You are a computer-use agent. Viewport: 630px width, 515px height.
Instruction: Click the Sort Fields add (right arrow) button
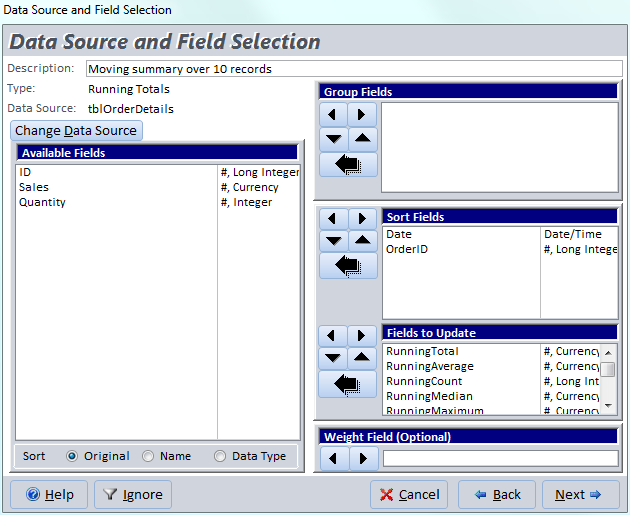pos(362,219)
